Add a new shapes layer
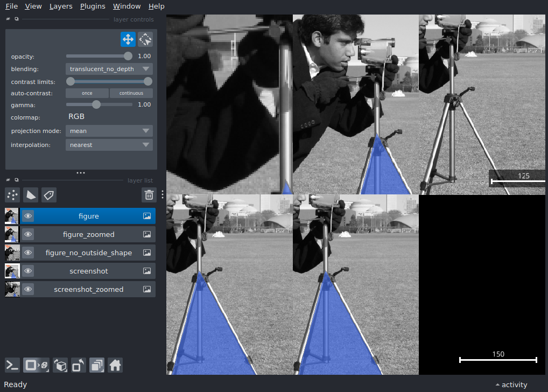 tap(31, 195)
